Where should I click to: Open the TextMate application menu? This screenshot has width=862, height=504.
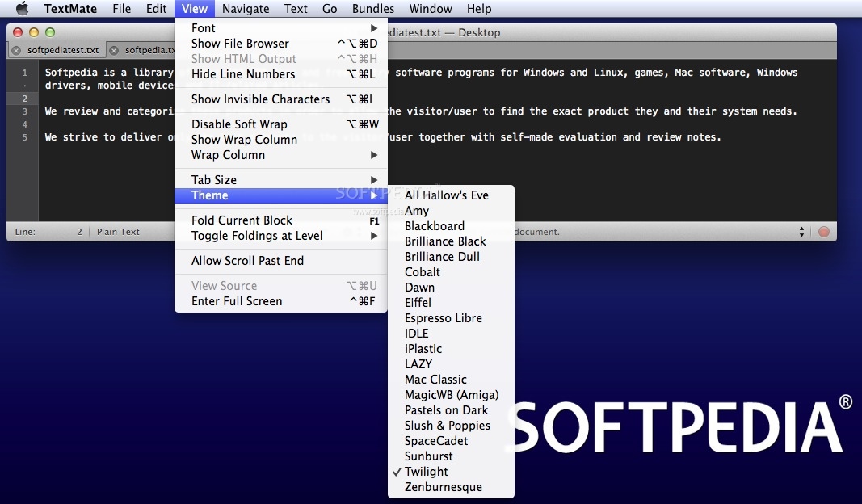[70, 9]
